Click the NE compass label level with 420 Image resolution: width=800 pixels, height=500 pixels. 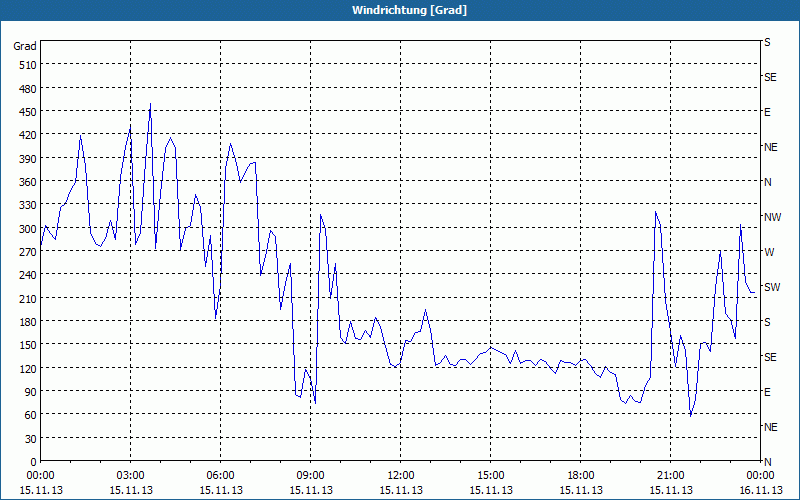click(770, 147)
